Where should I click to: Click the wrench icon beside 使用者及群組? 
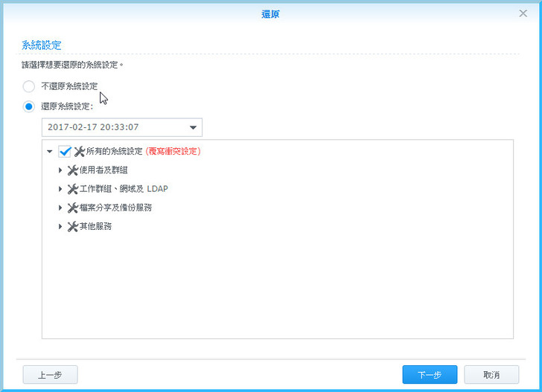[x=73, y=170]
